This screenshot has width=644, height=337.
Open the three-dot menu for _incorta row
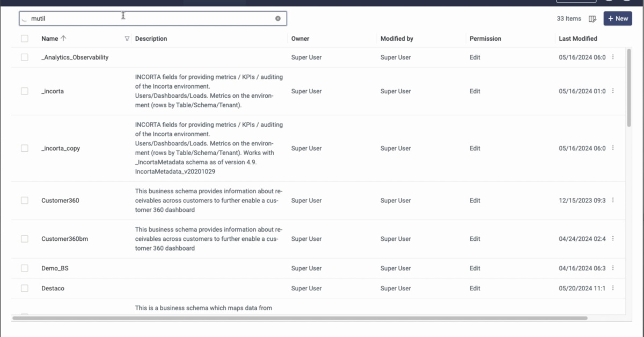point(613,91)
